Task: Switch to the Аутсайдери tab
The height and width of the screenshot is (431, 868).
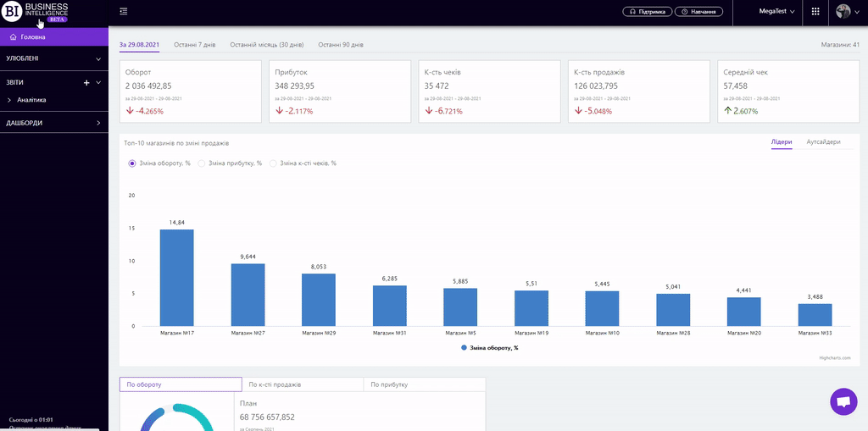Action: 823,141
